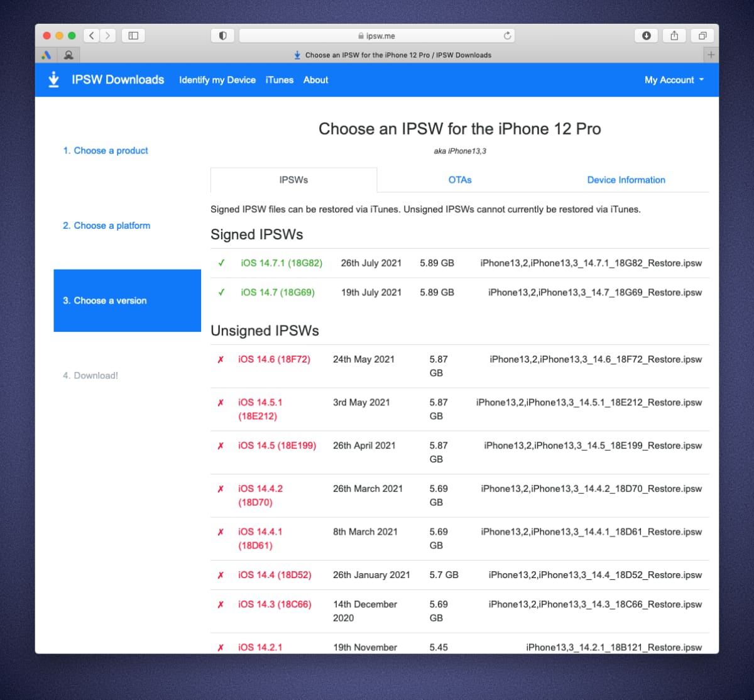Select unsigned iOS 14.2.1 entry

tap(260, 647)
